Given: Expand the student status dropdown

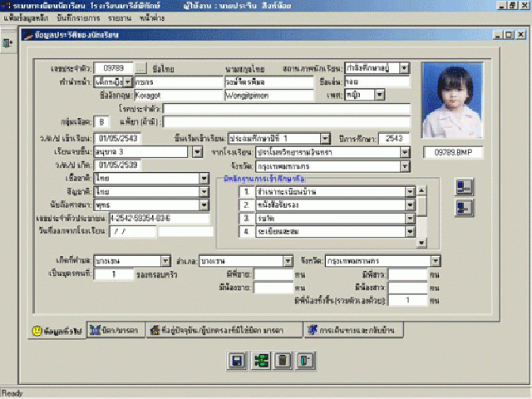Looking at the screenshot, I should [404, 68].
